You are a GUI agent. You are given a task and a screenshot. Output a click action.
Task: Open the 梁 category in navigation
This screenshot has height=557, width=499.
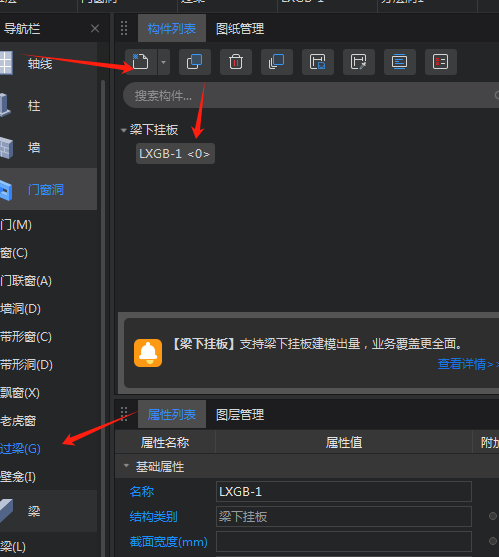(48, 511)
